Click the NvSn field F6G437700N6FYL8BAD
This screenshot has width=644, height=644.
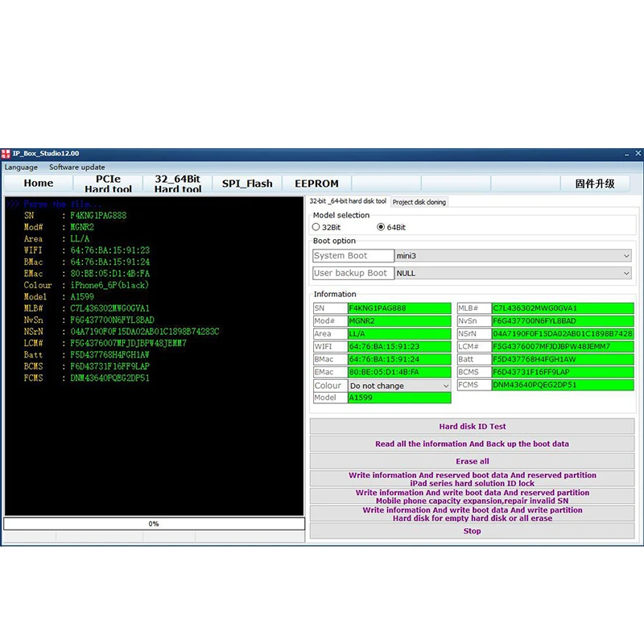(x=563, y=320)
